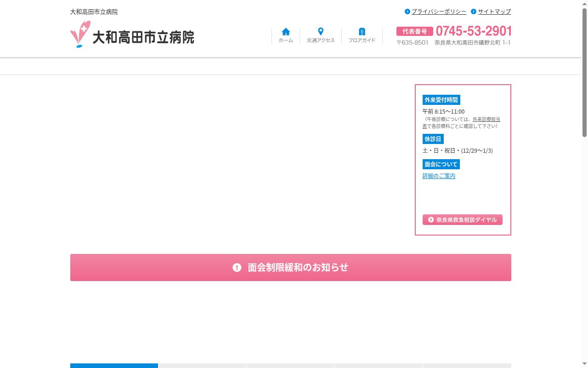Select the フロアガイド navigation label
This screenshot has width=588, height=368.
point(362,40)
